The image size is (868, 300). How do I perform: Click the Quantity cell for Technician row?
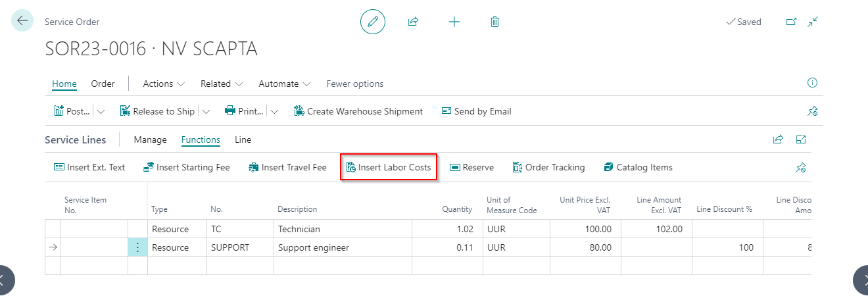[x=447, y=229]
